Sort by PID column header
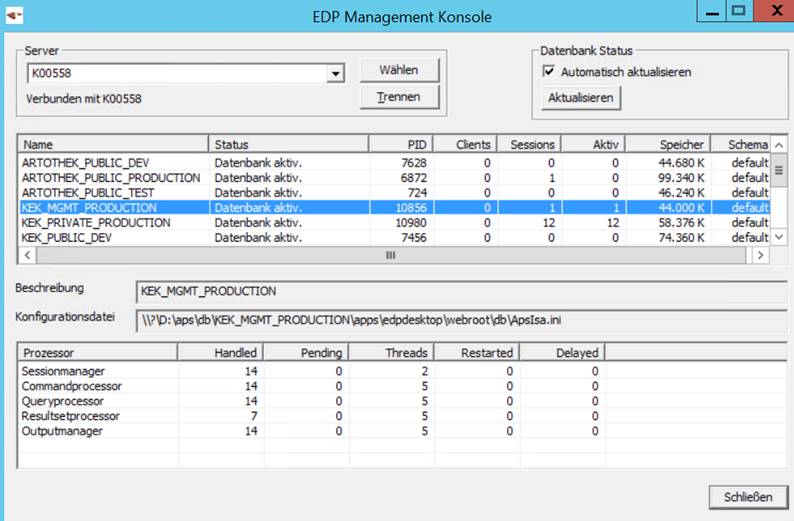 tap(400, 145)
